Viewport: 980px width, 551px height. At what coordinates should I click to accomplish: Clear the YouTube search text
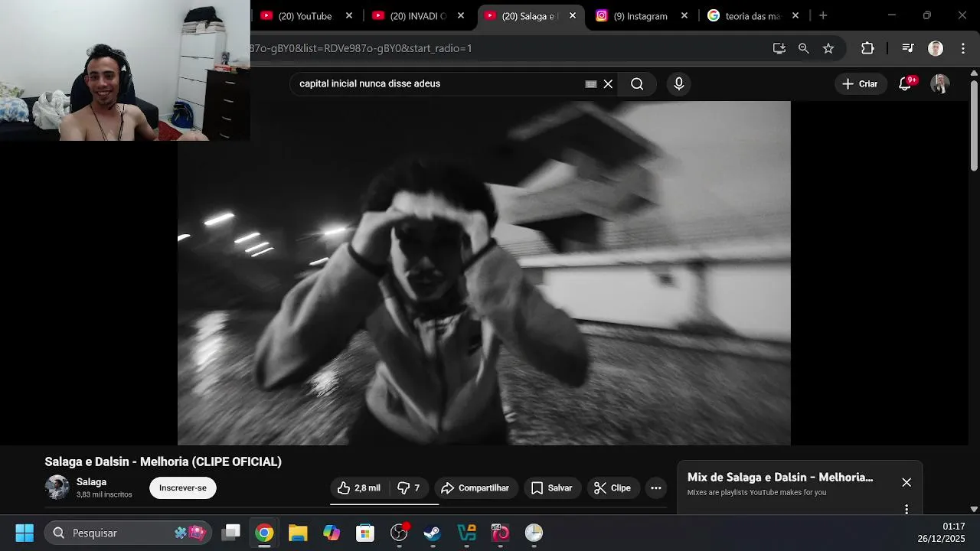608,84
